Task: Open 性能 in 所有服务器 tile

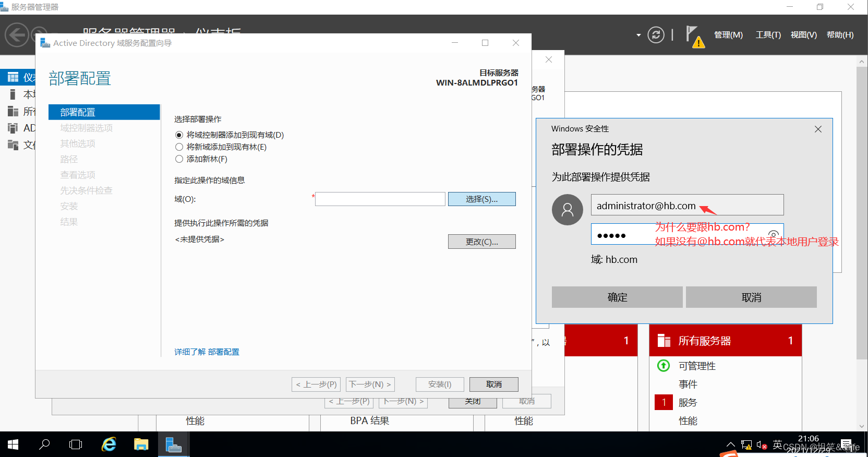Action: 688,421
